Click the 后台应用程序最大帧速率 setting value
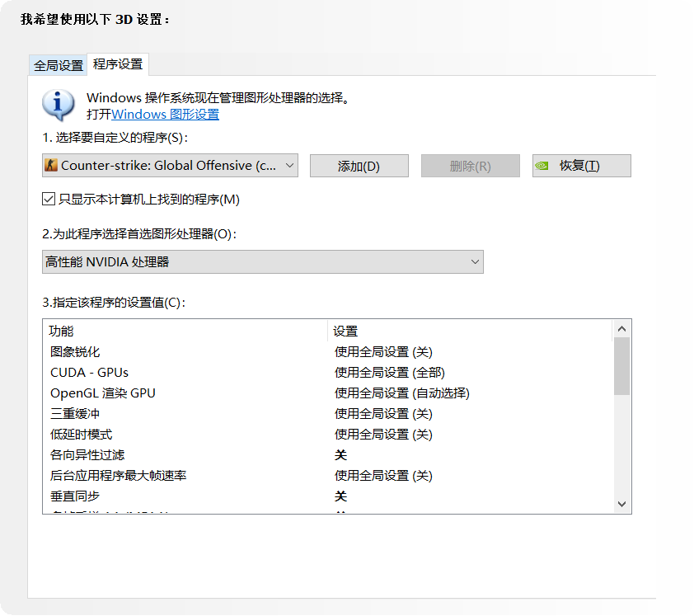This screenshot has width=694, height=616. coord(383,476)
